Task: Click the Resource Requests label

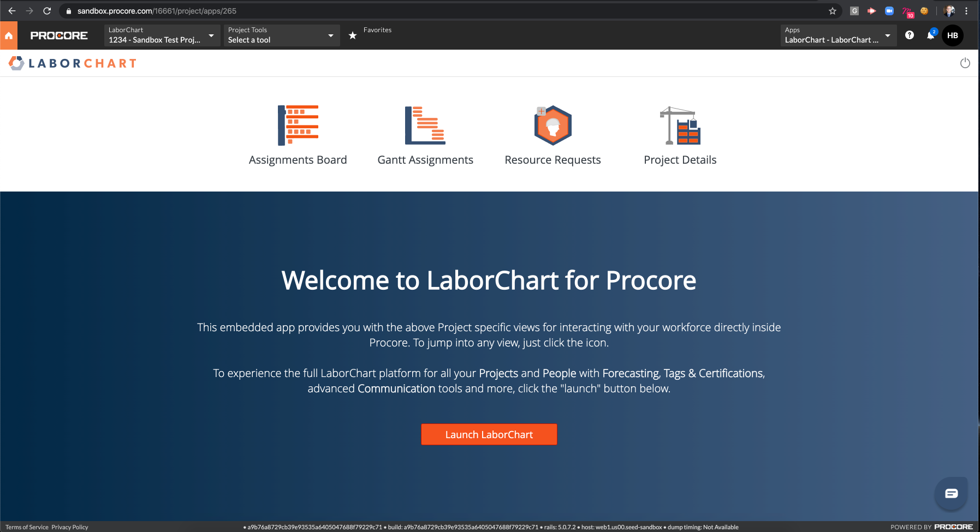Action: point(553,160)
